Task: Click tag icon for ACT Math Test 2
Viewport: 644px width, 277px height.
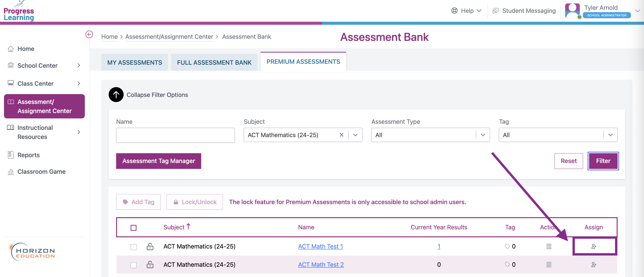Action: [507, 264]
